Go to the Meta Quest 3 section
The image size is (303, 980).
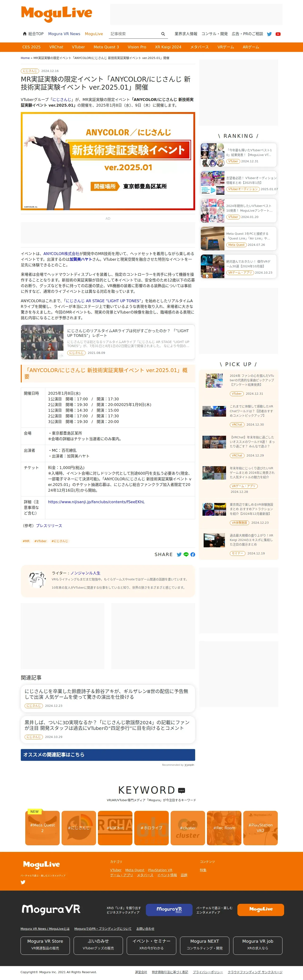pos(106,47)
